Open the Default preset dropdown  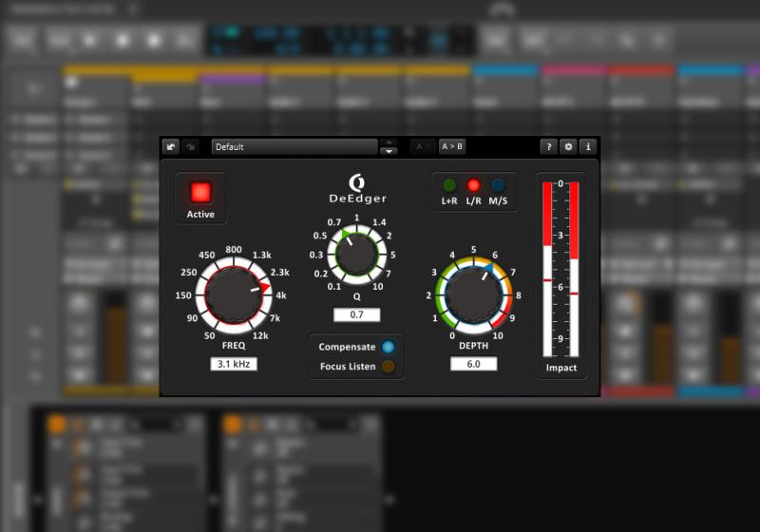coord(294,147)
